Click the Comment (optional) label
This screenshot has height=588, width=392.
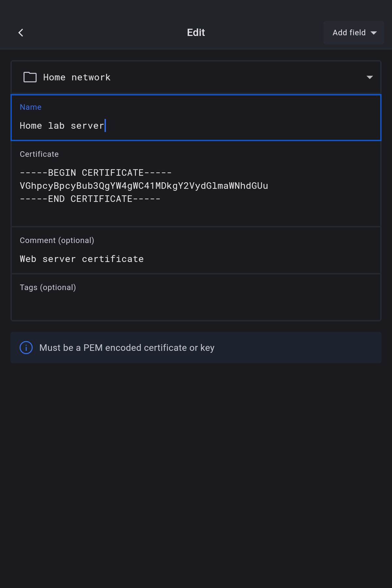pos(57,240)
